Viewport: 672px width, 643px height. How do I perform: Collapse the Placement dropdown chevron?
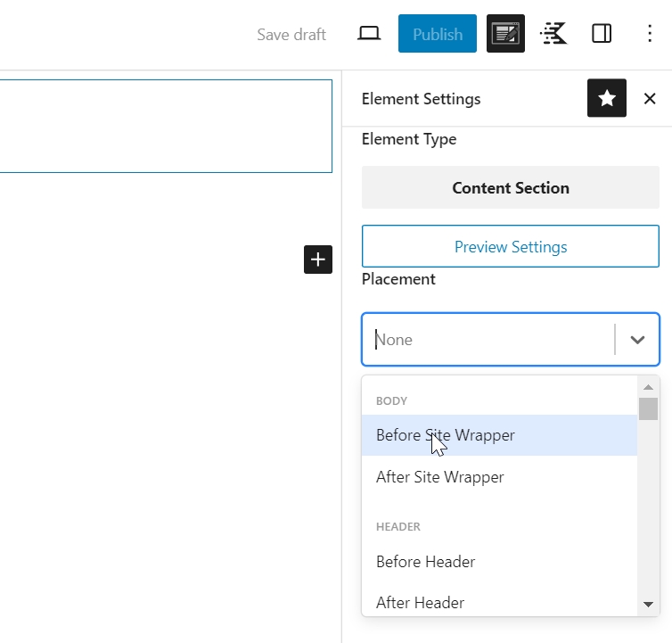[637, 340]
